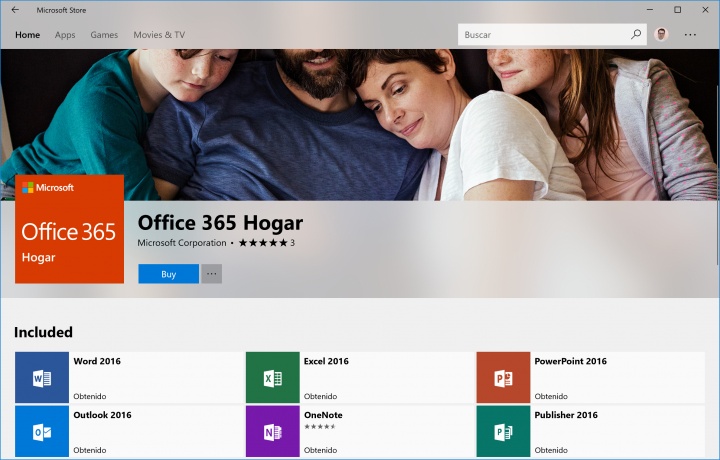Select the PowerPoint 2016 title text

pyautogui.click(x=570, y=361)
